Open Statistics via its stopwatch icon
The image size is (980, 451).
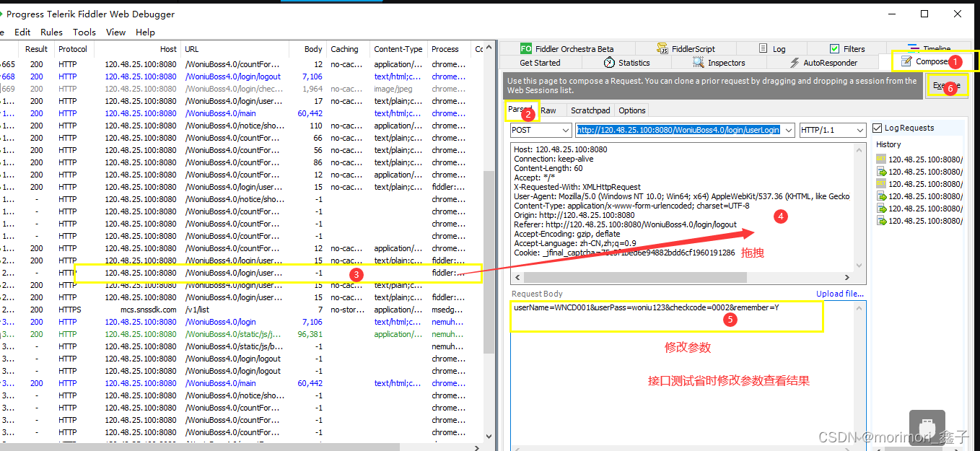[x=610, y=62]
